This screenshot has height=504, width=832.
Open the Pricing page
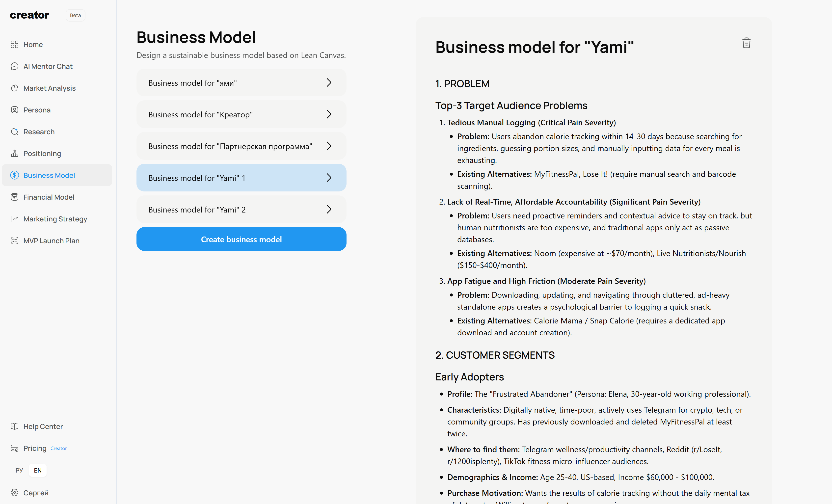[x=35, y=448]
